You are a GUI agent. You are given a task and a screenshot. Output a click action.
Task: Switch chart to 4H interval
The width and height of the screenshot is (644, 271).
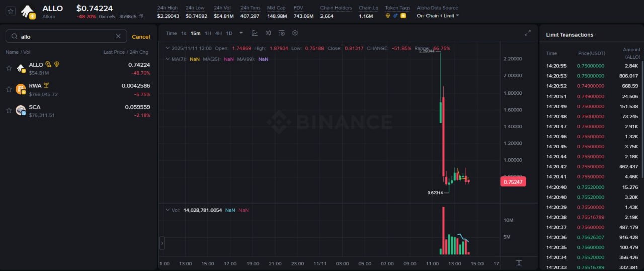218,33
